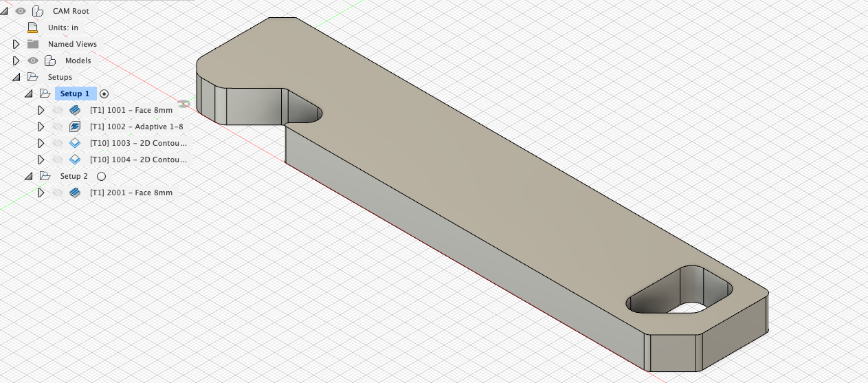Click the Models component icon

click(x=49, y=61)
